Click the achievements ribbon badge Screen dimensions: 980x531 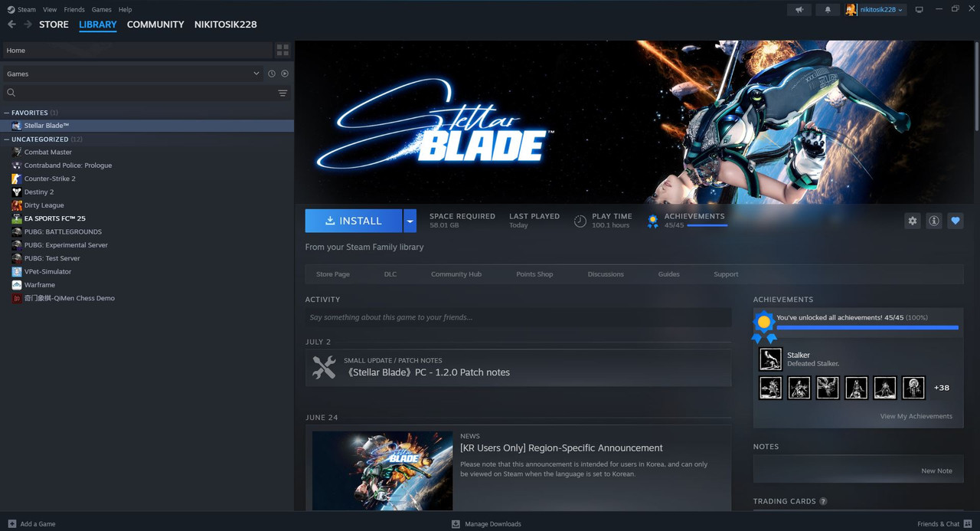pyautogui.click(x=763, y=327)
